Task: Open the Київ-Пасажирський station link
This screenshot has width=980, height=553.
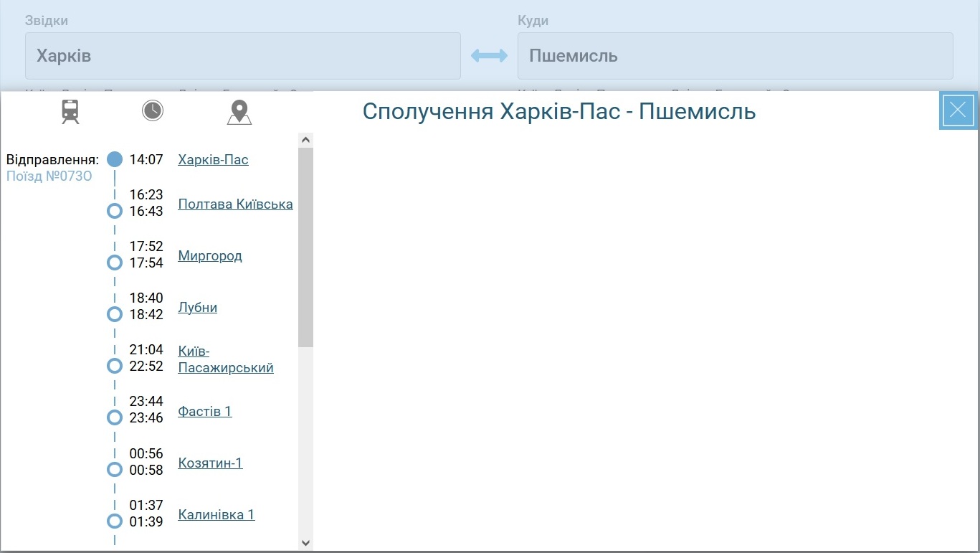Action: [x=225, y=359]
